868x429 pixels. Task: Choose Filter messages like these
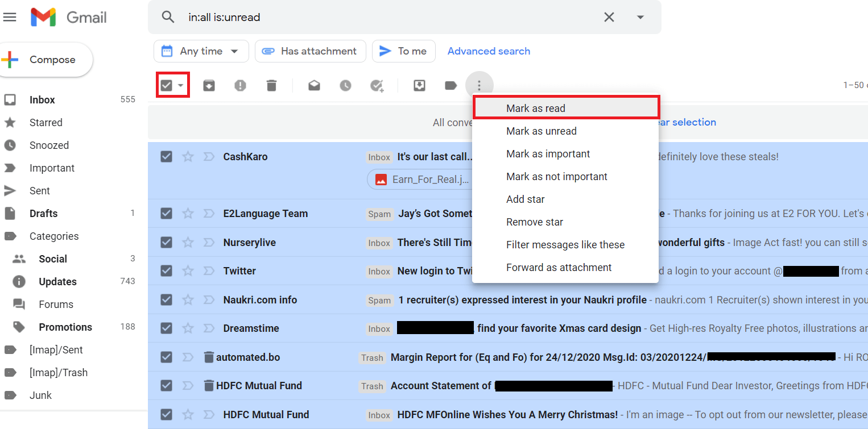[x=565, y=244]
